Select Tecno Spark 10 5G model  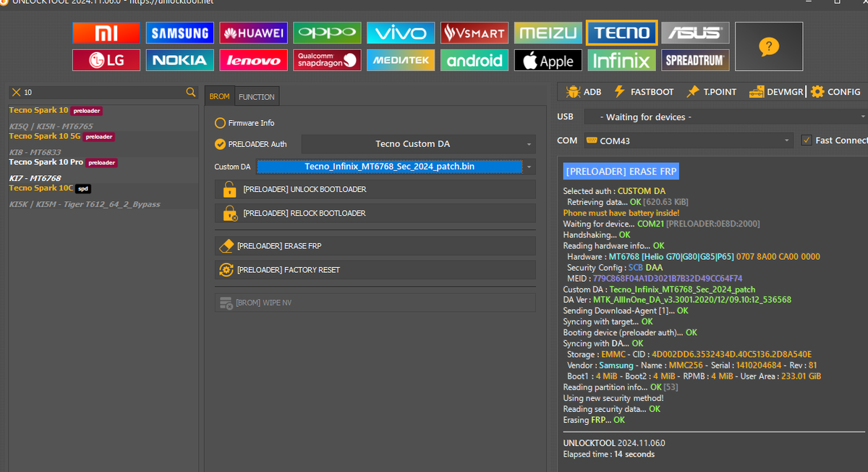point(103,136)
